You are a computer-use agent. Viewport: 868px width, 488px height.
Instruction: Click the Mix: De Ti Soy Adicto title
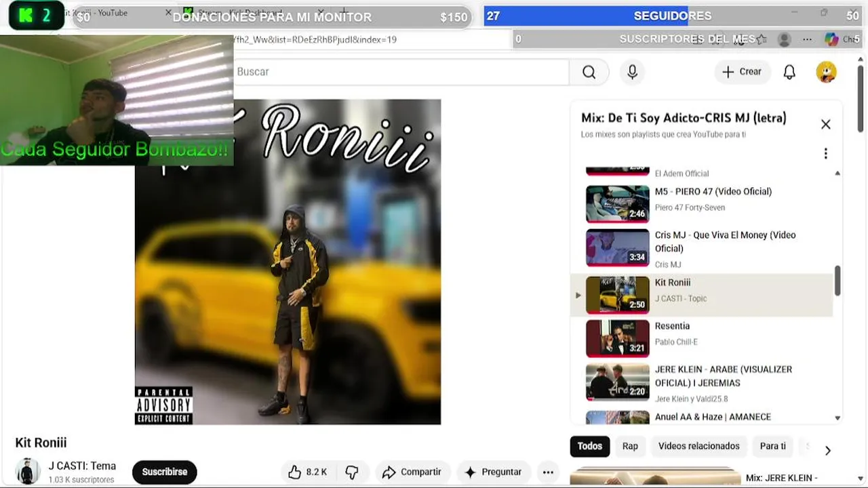[684, 118]
